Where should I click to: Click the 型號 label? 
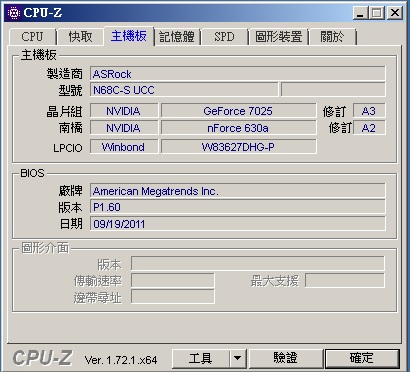70,90
